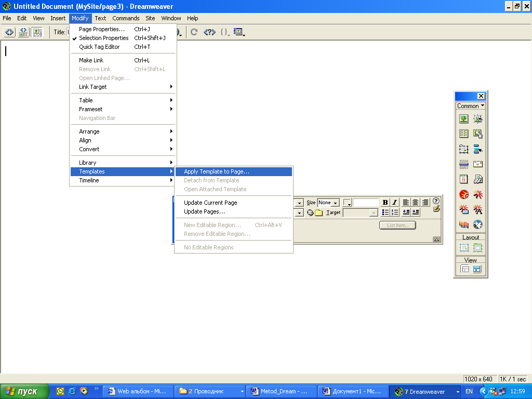Insert Date calendar icon
Viewport: 532px width, 399px height.
[x=464, y=179]
